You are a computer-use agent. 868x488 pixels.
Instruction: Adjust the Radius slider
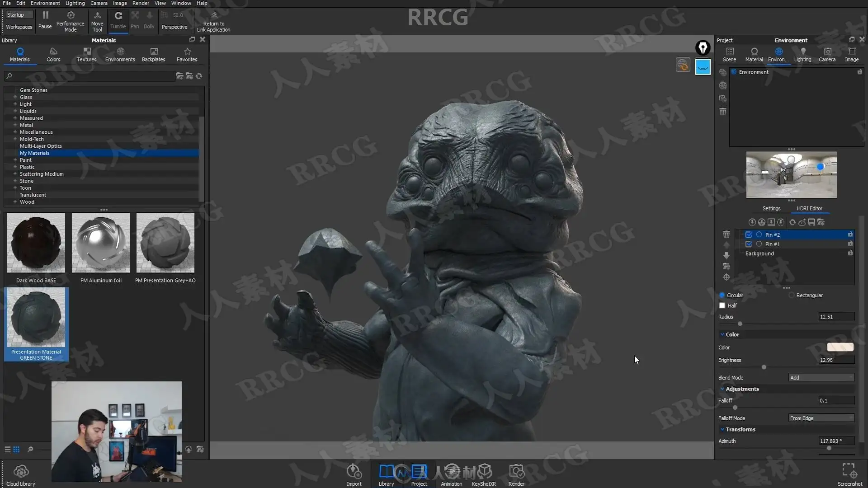740,324
